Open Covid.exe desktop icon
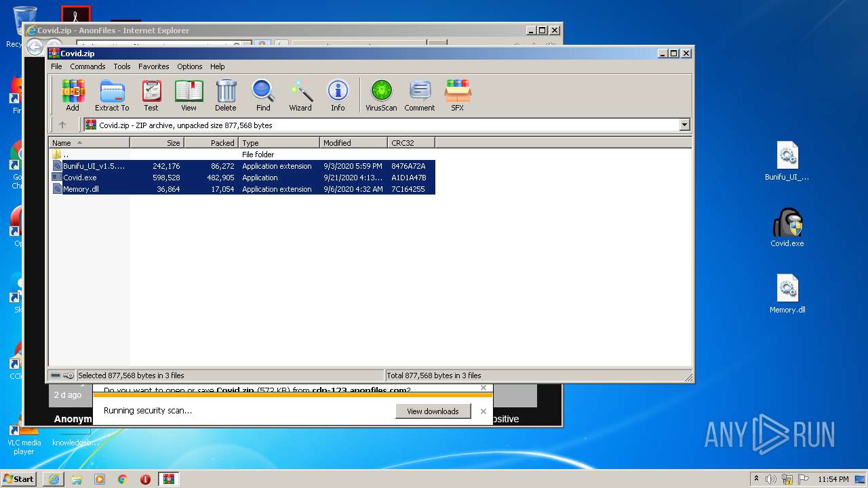 787,228
